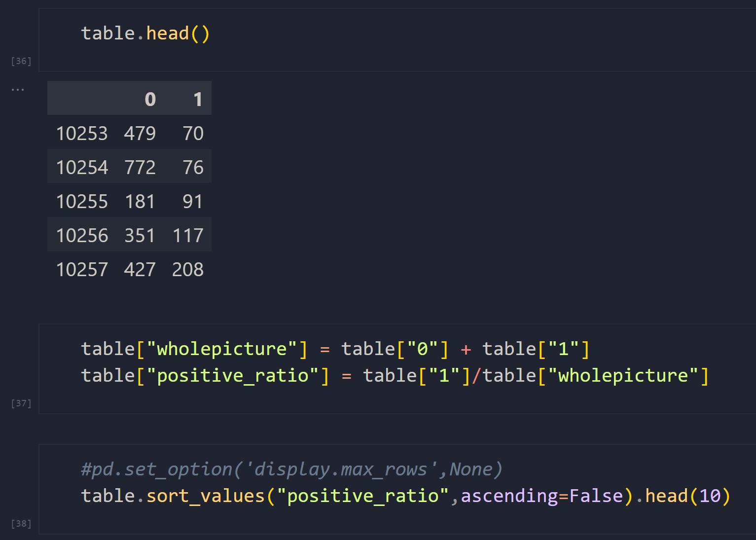Select row index 10253
The image size is (756, 540).
82,134
